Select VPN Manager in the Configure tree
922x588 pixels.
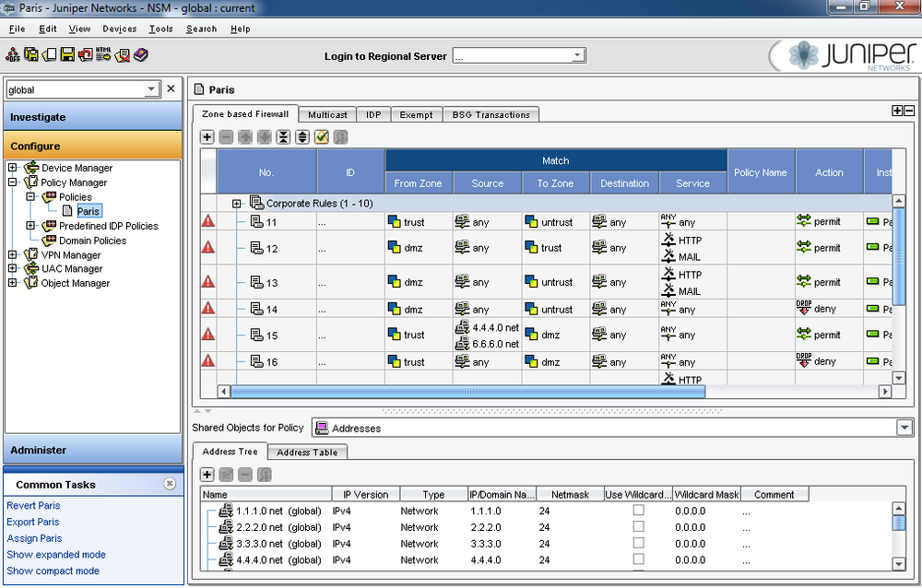click(70, 254)
